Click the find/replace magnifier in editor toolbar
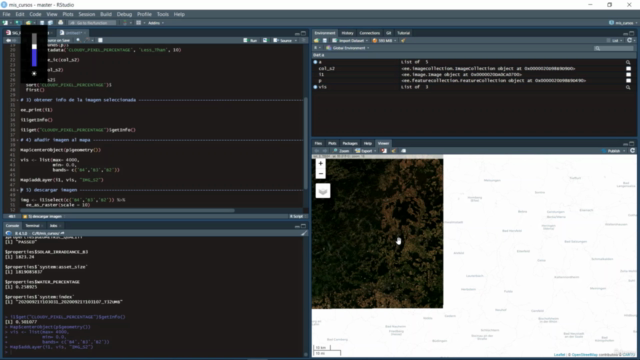 [x=78, y=40]
